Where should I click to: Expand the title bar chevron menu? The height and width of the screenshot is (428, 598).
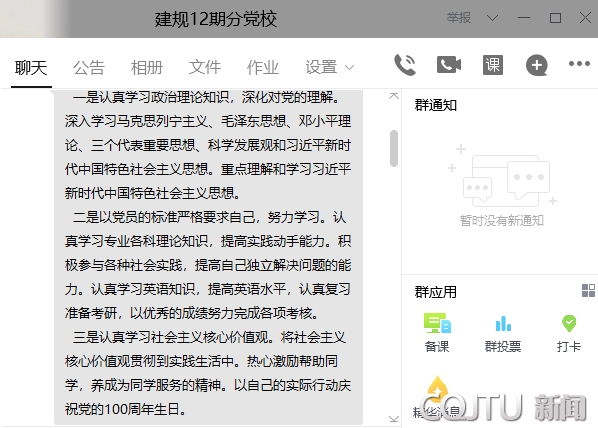[492, 18]
